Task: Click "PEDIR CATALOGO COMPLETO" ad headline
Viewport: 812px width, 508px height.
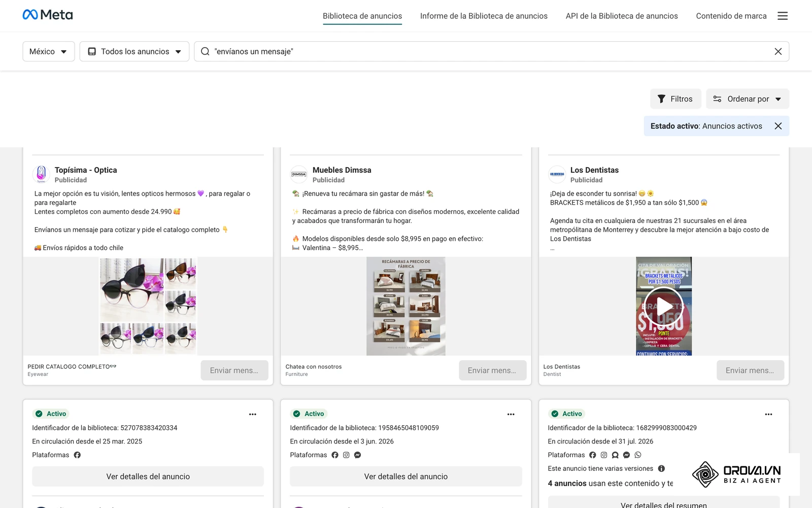Action: click(72, 366)
